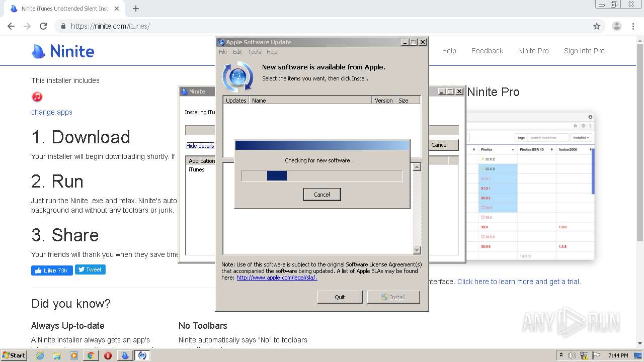This screenshot has height=362, width=644.
Task: Show hidden tray icons arrow
Action: coord(561,355)
